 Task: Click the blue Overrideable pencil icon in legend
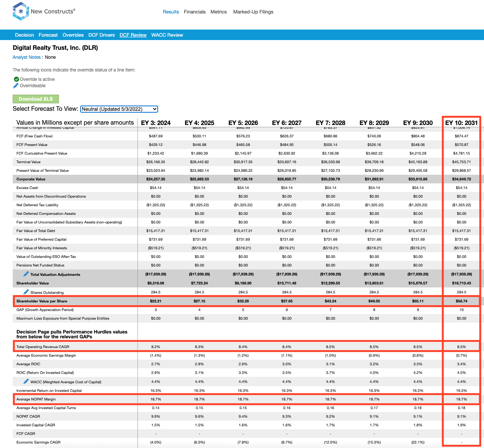coord(16,86)
